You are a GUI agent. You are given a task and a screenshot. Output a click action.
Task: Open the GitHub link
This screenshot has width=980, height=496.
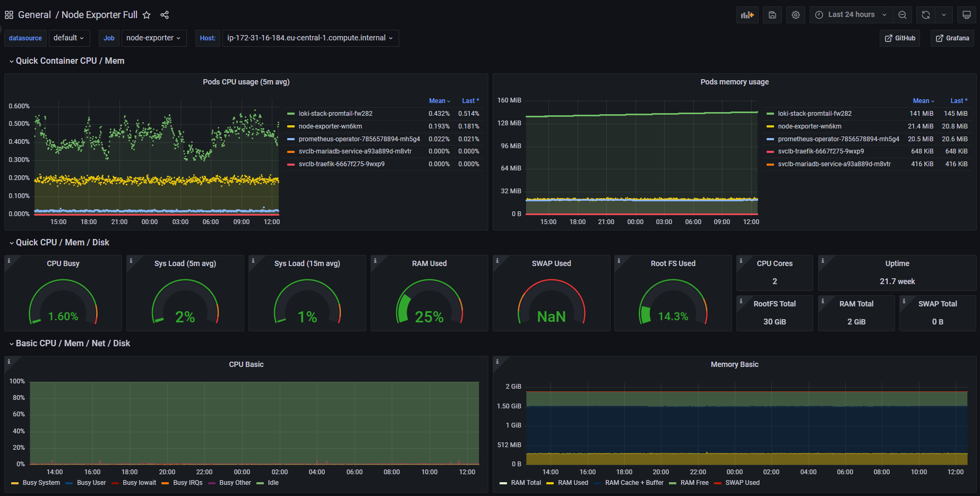[x=900, y=38]
